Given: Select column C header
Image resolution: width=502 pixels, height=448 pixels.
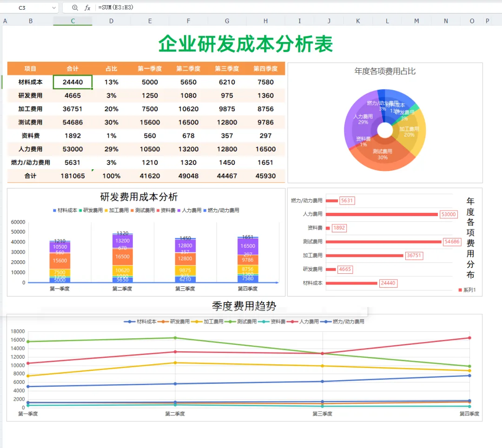Looking at the screenshot, I should (73, 21).
